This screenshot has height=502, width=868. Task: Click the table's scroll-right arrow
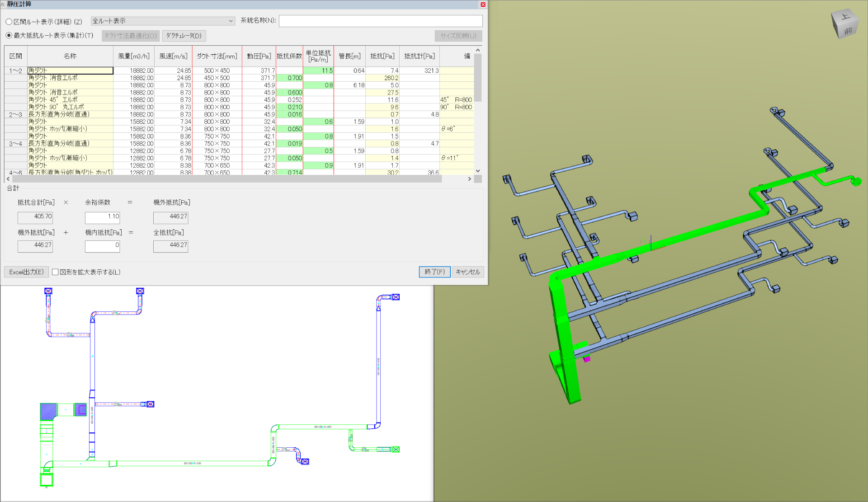tap(469, 179)
